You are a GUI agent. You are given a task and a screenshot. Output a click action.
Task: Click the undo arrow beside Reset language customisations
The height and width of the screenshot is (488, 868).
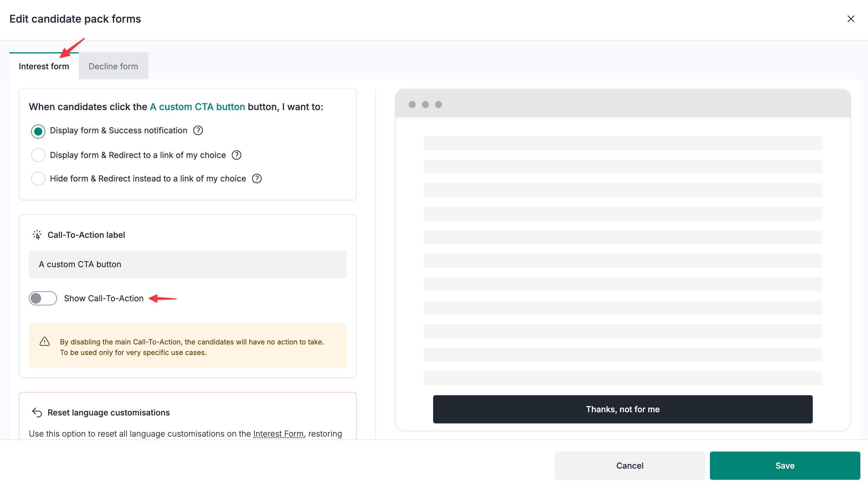coord(37,412)
